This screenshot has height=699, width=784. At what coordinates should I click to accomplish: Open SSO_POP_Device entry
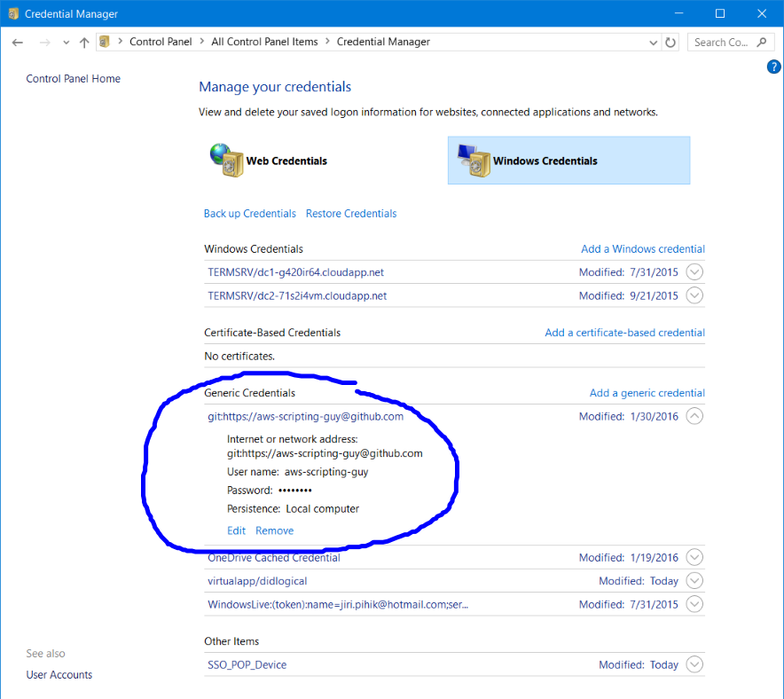click(x=247, y=665)
